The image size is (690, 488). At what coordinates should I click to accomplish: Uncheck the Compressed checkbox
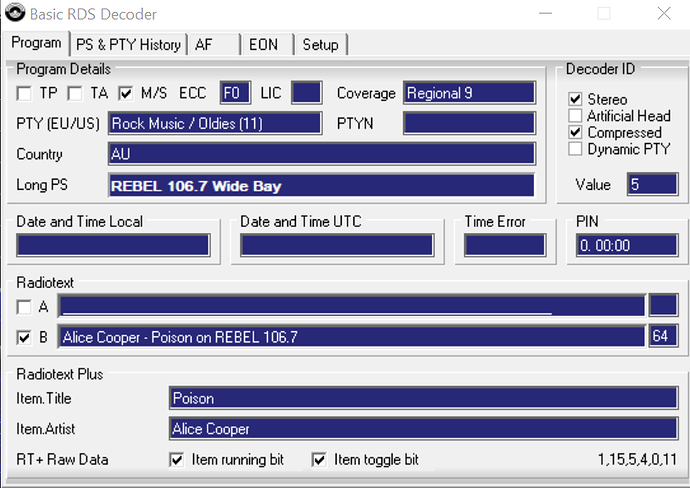click(575, 133)
